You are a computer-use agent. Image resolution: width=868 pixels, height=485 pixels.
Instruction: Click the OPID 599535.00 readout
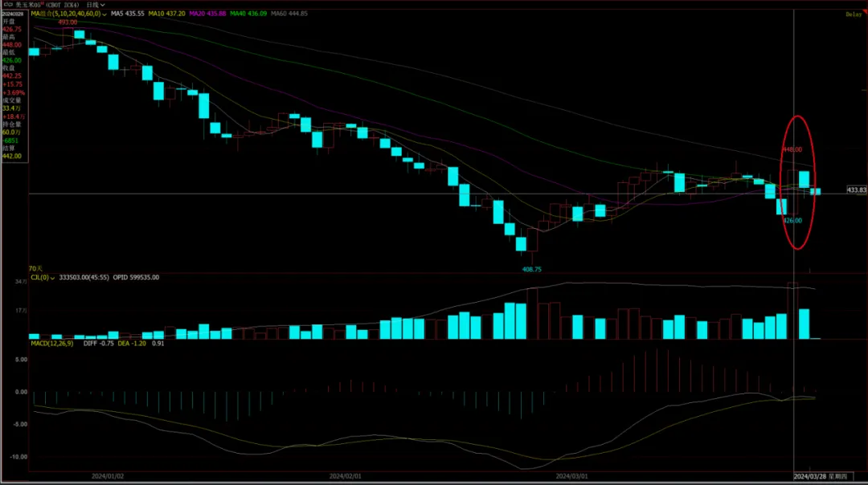coord(136,277)
